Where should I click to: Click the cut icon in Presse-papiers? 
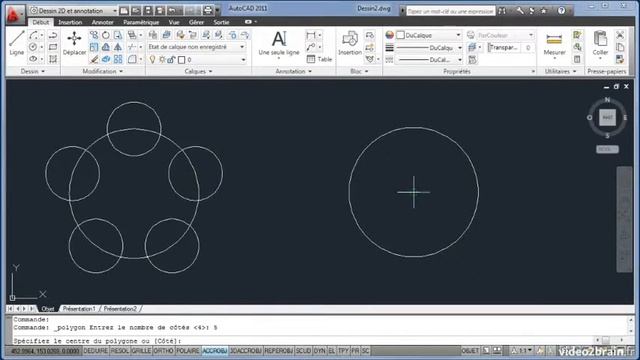(x=620, y=35)
